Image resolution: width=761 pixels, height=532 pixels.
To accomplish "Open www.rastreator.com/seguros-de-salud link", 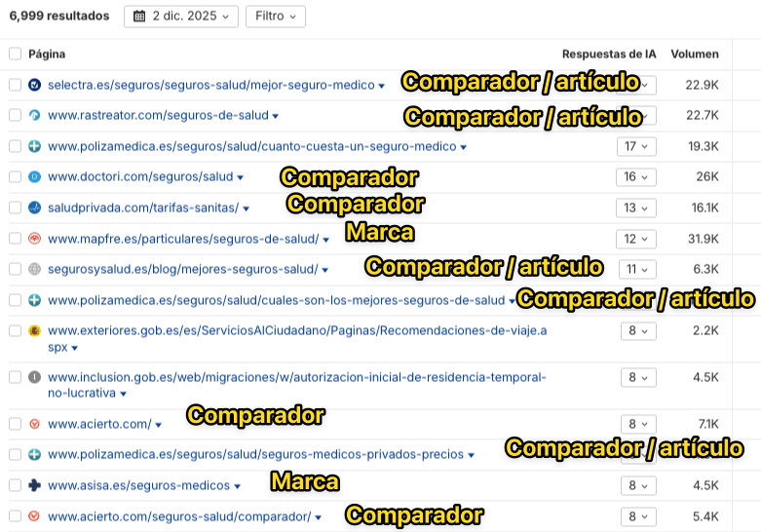I will (158, 116).
